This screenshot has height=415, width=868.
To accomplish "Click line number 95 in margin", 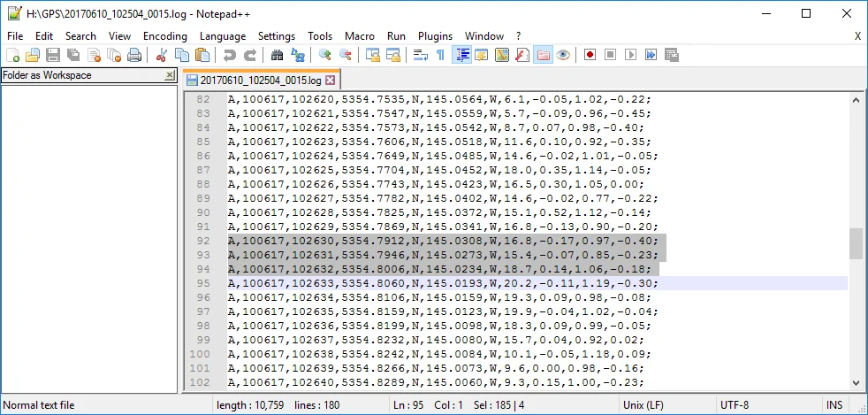I will tap(203, 283).
